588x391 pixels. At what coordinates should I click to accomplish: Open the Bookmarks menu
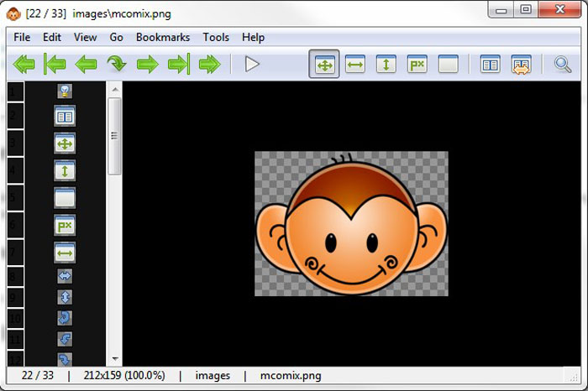point(163,37)
